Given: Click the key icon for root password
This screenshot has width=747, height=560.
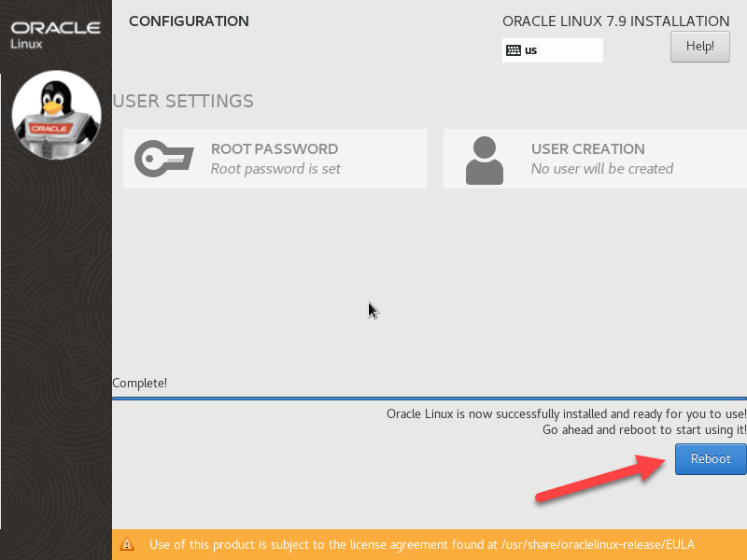Looking at the screenshot, I should coord(163,159).
